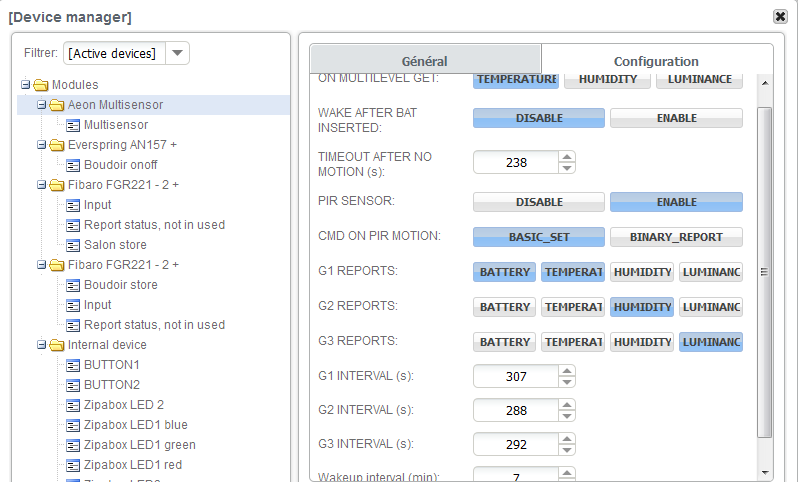Click the Salon store device icon
Screen dimensions: 798x482
(73, 245)
